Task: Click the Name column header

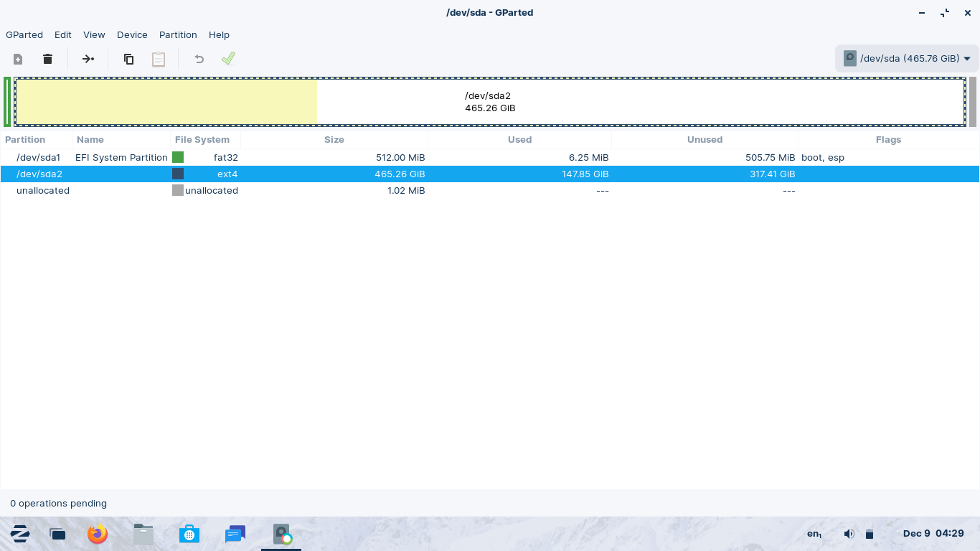Action: coord(121,140)
